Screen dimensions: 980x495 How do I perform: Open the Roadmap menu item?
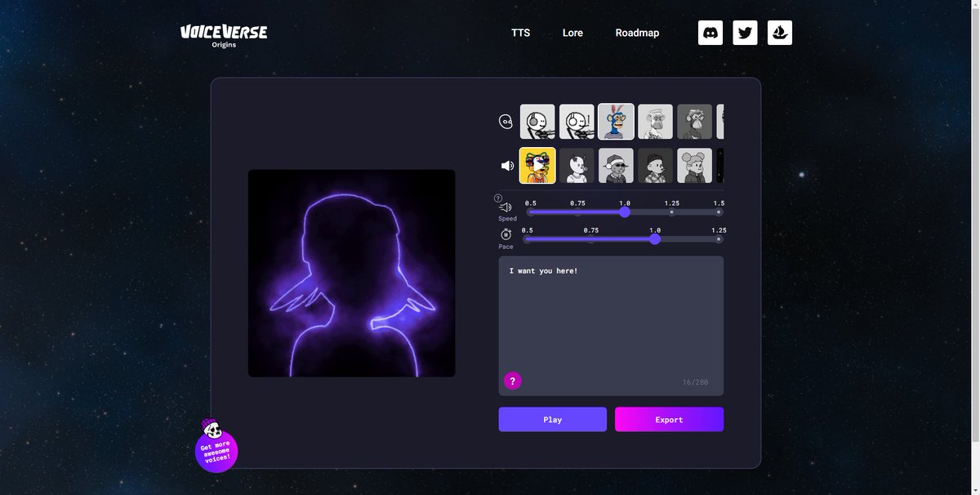pyautogui.click(x=637, y=33)
